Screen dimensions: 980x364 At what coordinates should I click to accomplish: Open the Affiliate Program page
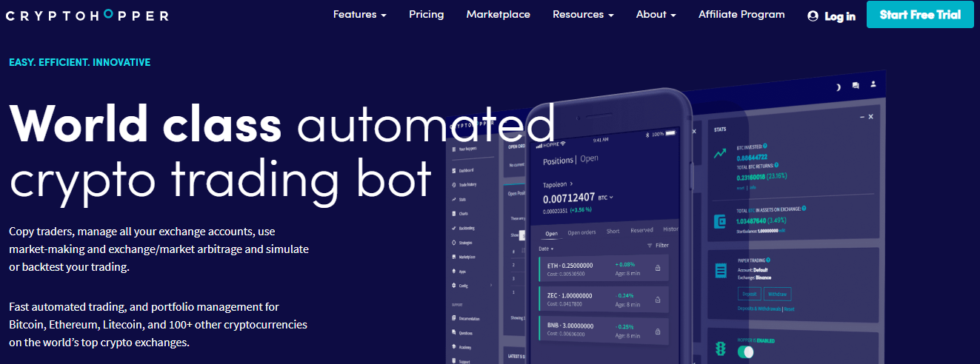tap(741, 15)
